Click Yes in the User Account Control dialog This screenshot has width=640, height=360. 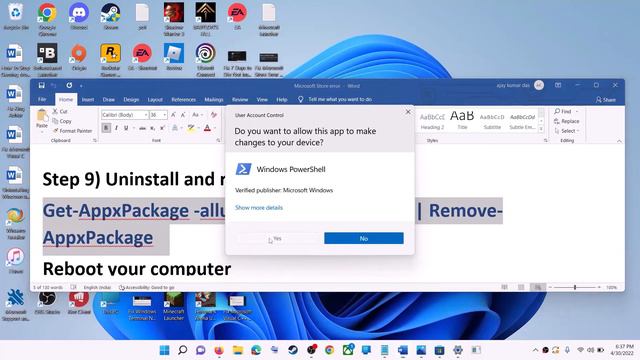pos(278,238)
